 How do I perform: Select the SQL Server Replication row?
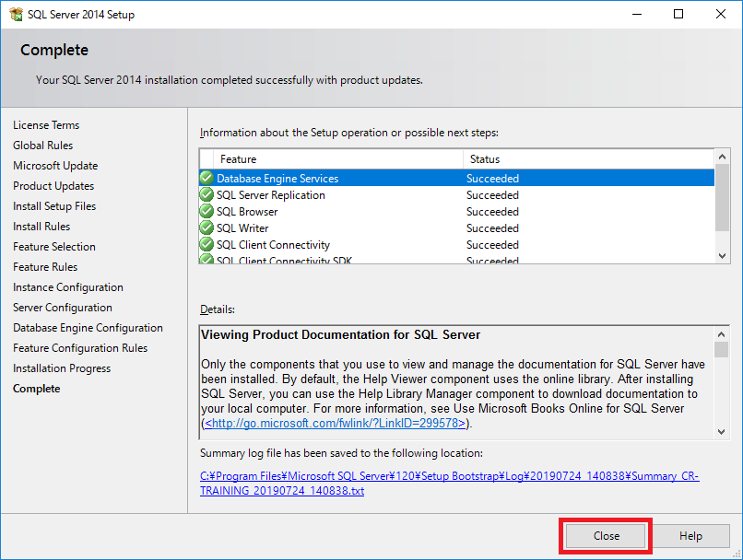tap(457, 194)
